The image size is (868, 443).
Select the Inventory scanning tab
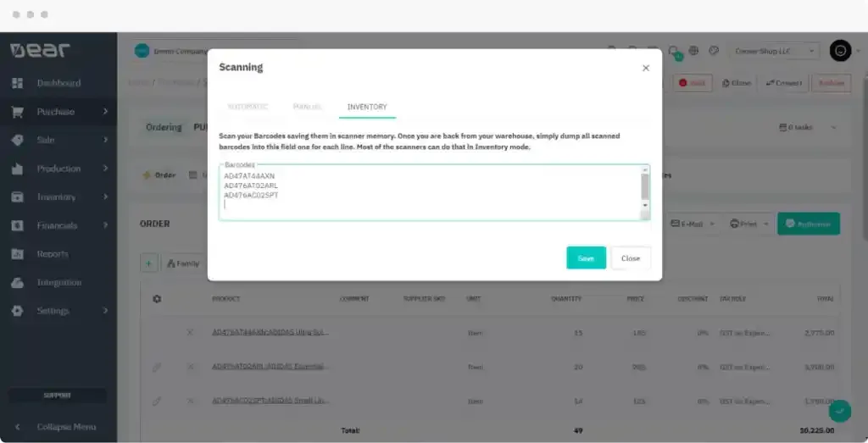click(367, 107)
